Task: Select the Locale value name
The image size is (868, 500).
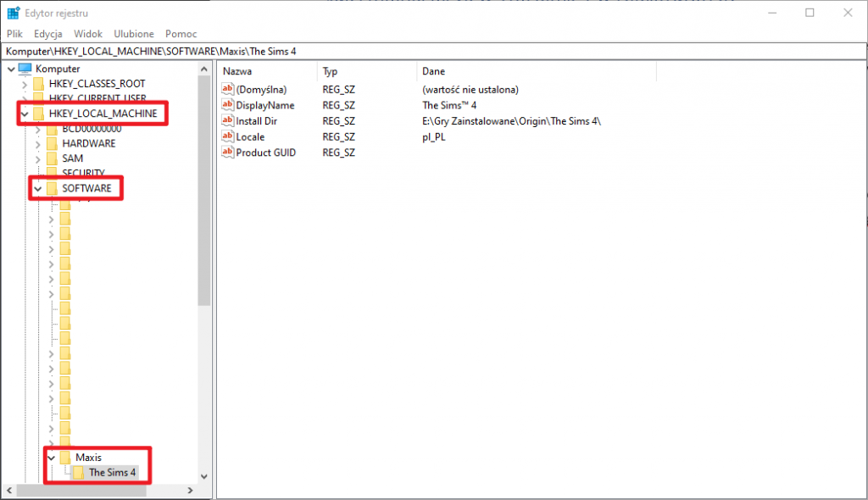Action: [x=250, y=136]
